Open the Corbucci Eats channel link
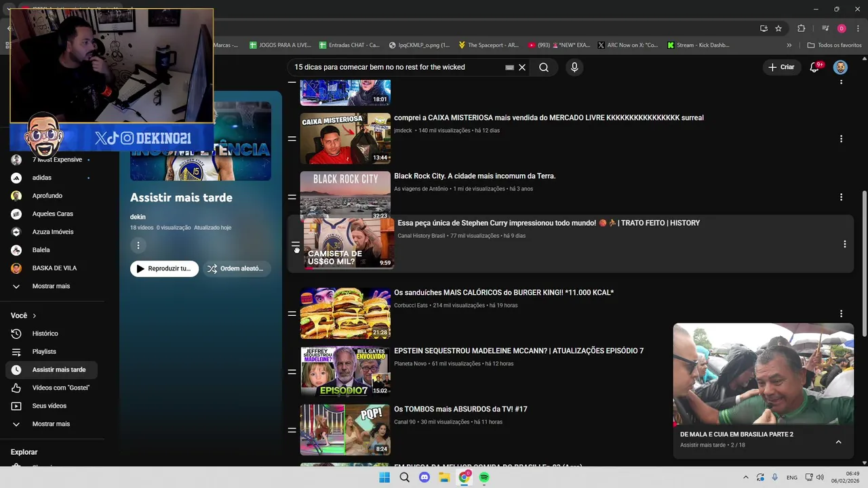Viewport: 868px width, 488px height. tap(411, 306)
